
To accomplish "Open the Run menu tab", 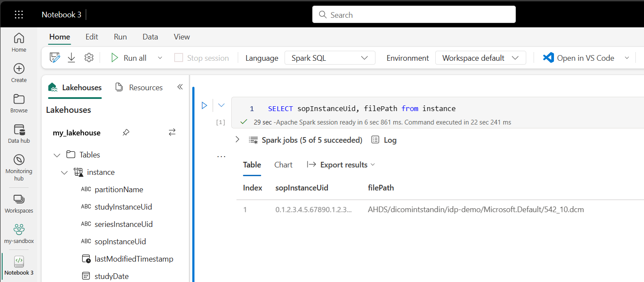I will [x=120, y=37].
